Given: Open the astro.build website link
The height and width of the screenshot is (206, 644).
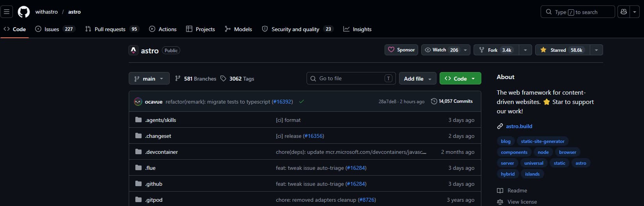Looking at the screenshot, I should click(519, 126).
